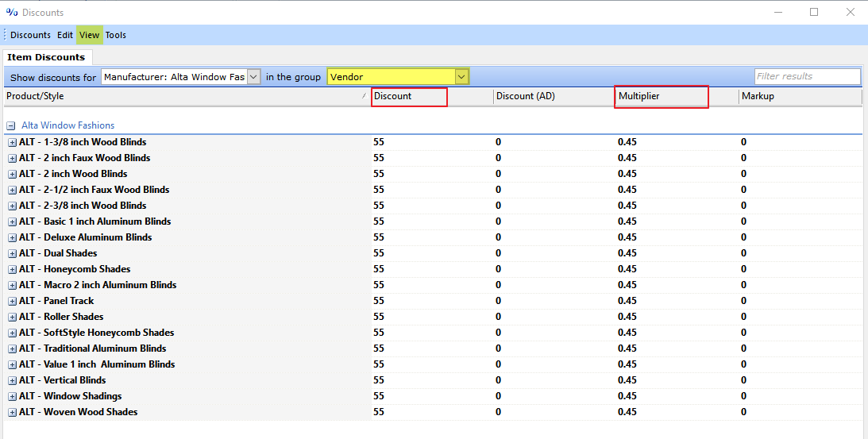Click Discount 55 for Deluxe Aluminum Blinds
Image resolution: width=868 pixels, height=439 pixels.
379,237
